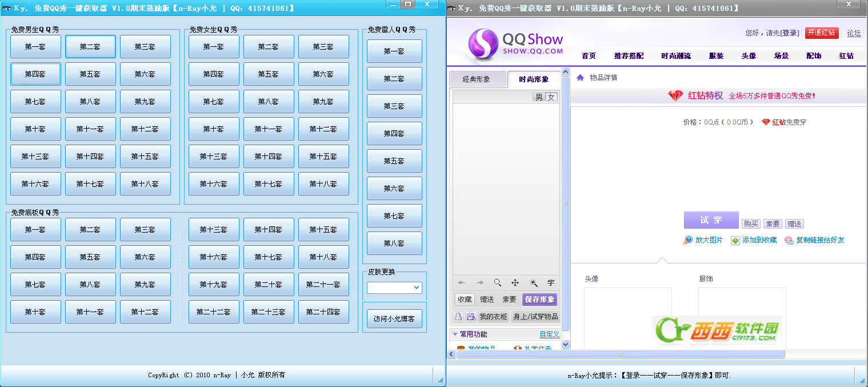Open the 推荐搭配 nav item
868x387 pixels.
(629, 56)
